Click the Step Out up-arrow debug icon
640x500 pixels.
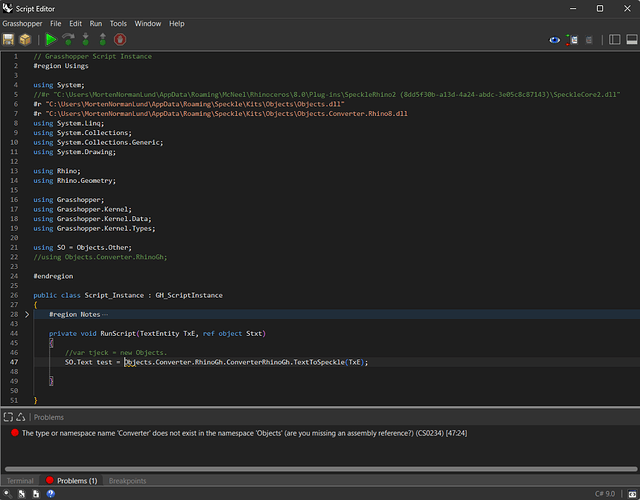(102, 40)
